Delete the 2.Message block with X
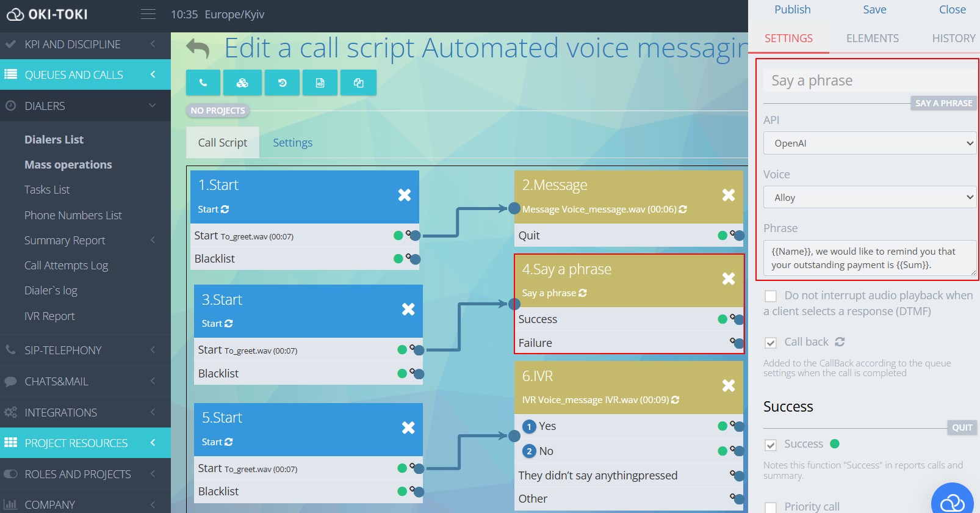The height and width of the screenshot is (513, 980). 728,195
